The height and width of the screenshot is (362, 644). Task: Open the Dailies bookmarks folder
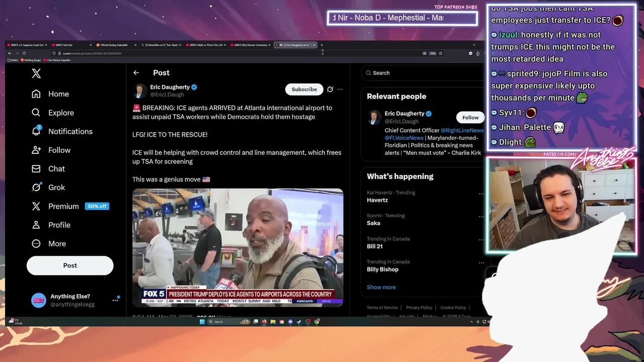click(13, 60)
